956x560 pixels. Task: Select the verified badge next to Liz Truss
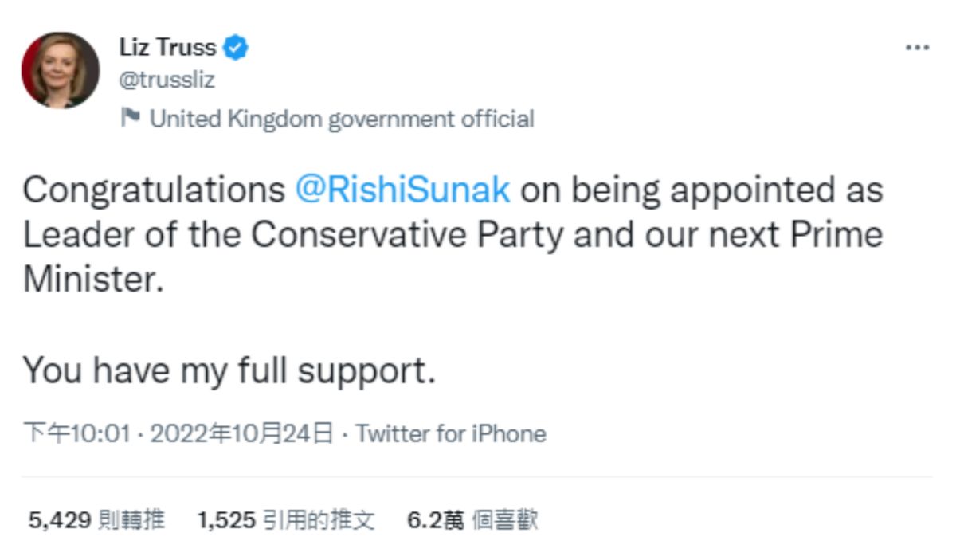(x=232, y=47)
